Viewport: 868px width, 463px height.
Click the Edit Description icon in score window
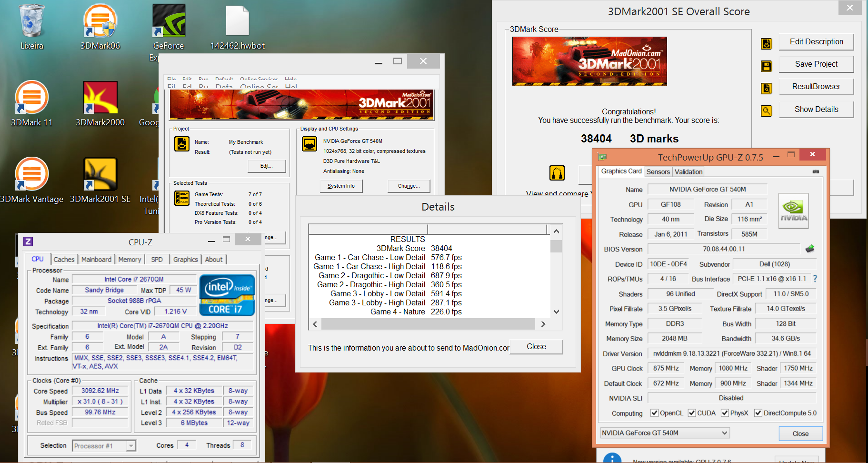pos(767,44)
